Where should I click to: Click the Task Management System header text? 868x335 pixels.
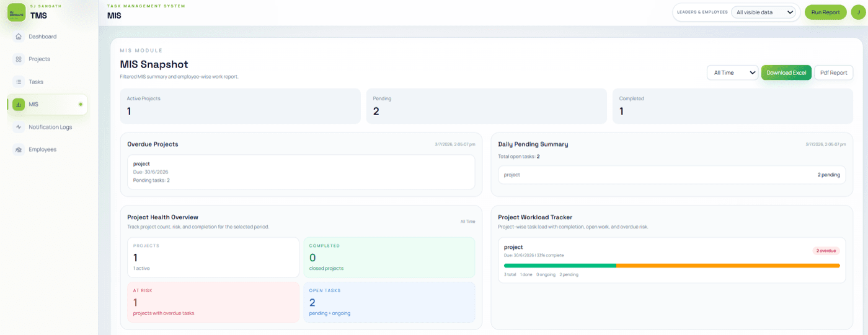[146, 6]
